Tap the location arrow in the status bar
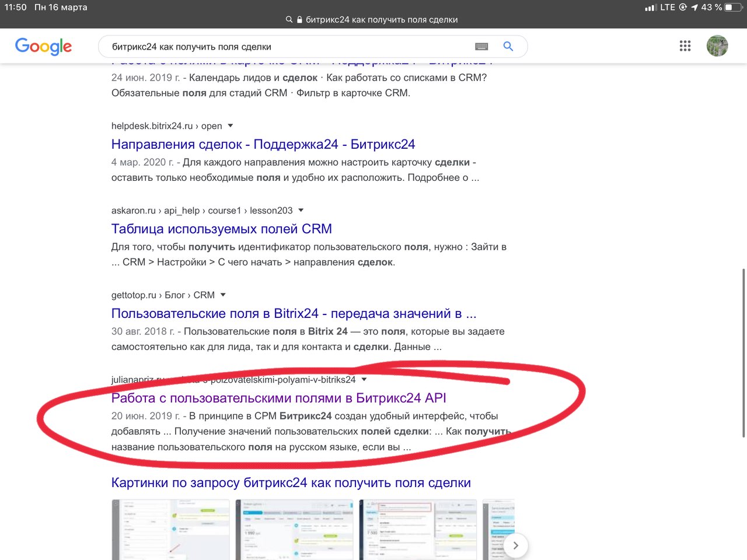Viewport: 747px width, 560px height. pyautogui.click(x=694, y=7)
